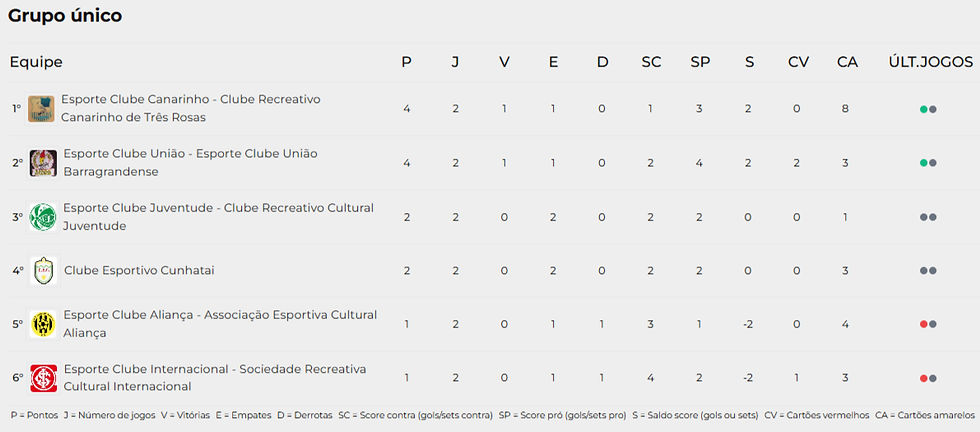Screen dimensions: 980x432
Task: Click the CA yellow cards column header
Action: [x=847, y=62]
